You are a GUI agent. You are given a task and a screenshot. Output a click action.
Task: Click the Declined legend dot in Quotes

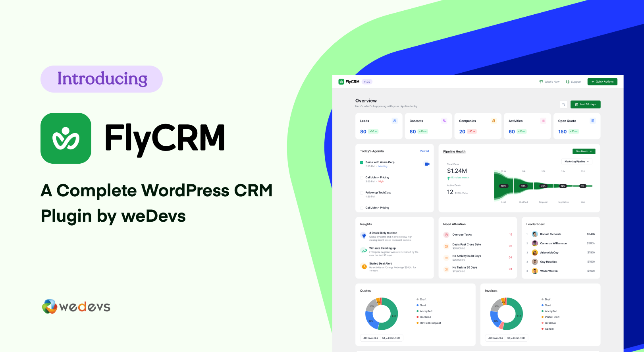417,317
